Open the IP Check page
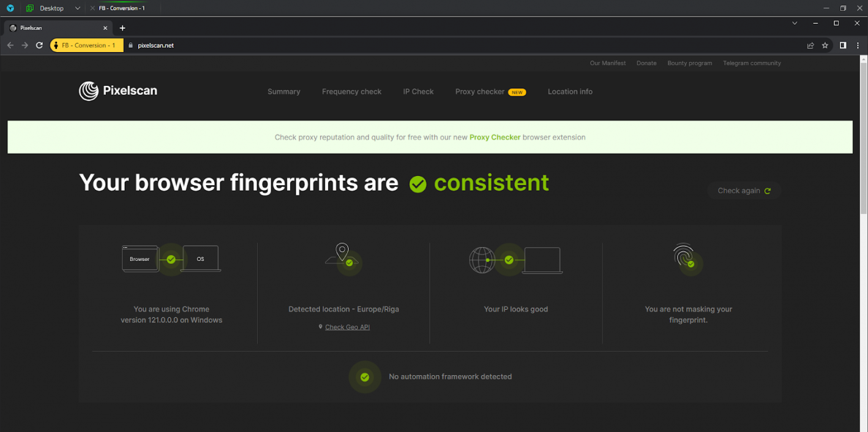 [419, 92]
